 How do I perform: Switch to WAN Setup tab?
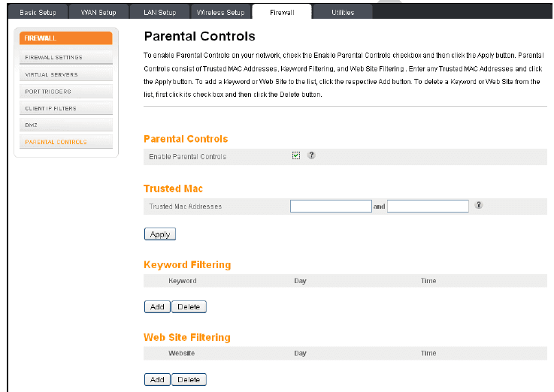pos(98,12)
